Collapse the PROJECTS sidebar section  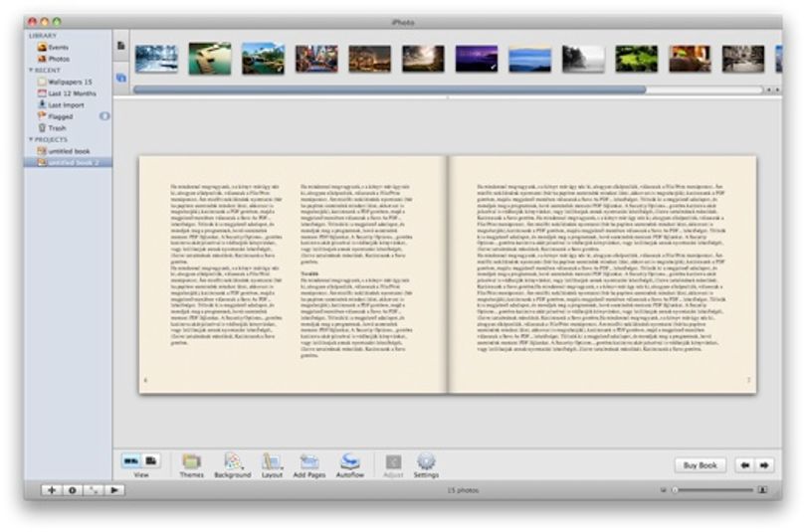[x=31, y=139]
